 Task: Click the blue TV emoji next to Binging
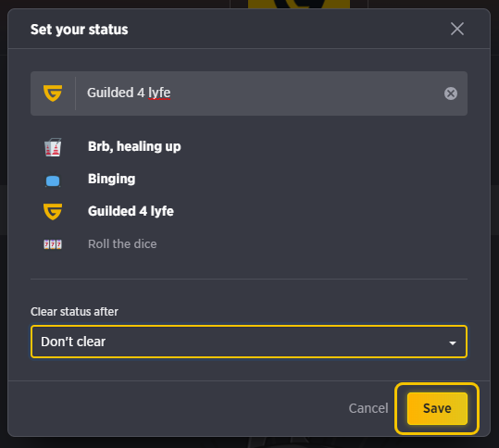pos(53,180)
